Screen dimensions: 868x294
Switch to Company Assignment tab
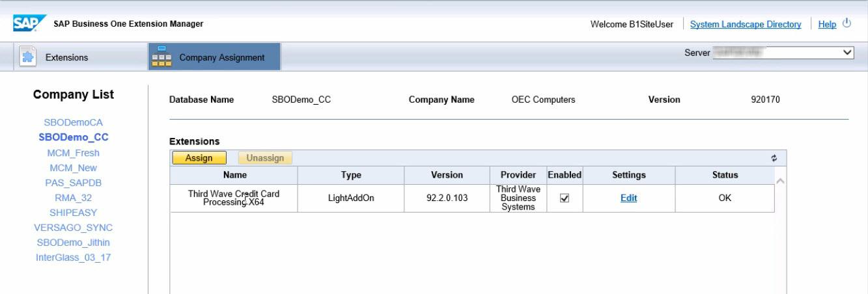(214, 57)
